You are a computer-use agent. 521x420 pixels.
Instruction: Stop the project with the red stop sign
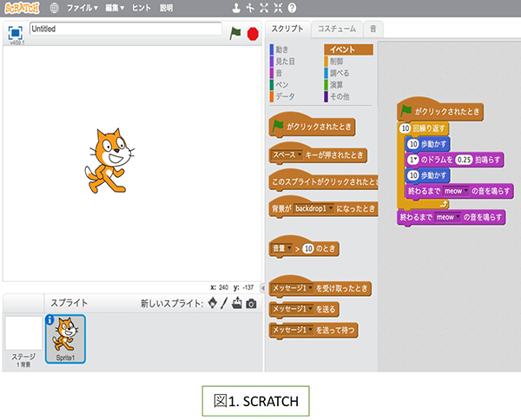tap(253, 34)
